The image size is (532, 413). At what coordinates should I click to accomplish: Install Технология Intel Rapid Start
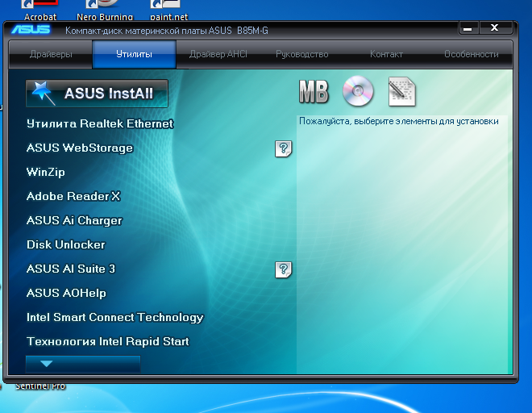tap(108, 342)
